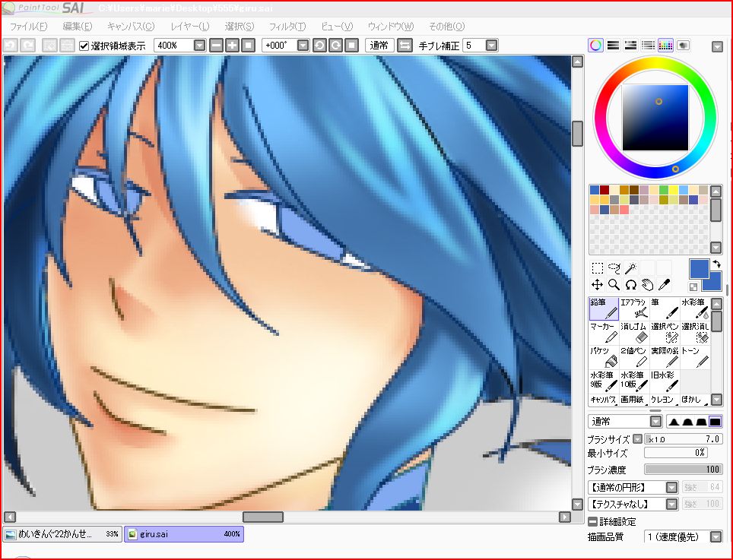Open the 通常 brush blend mode dropdown
733x560 pixels.
656,422
